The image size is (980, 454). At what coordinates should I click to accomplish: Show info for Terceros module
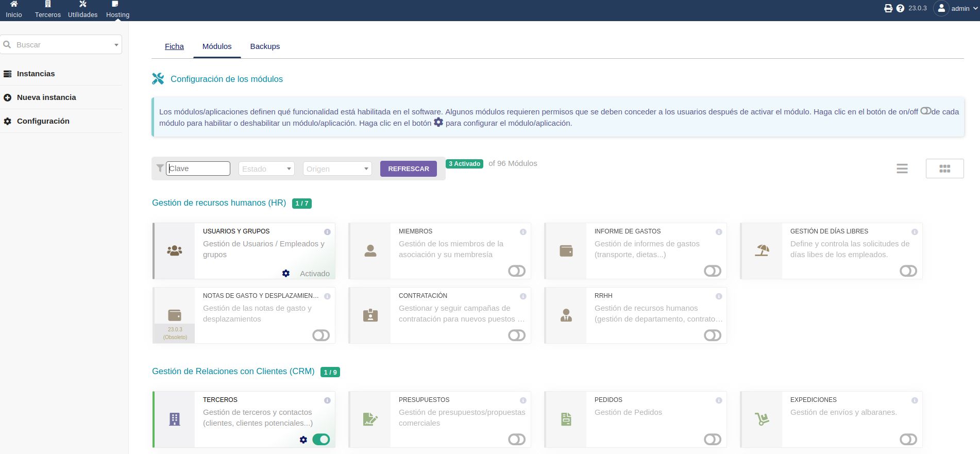coord(327,400)
